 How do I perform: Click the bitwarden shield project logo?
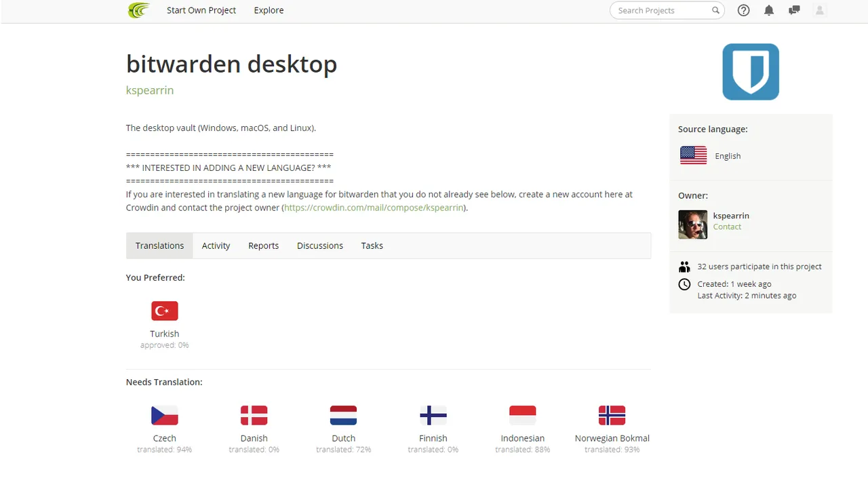751,72
